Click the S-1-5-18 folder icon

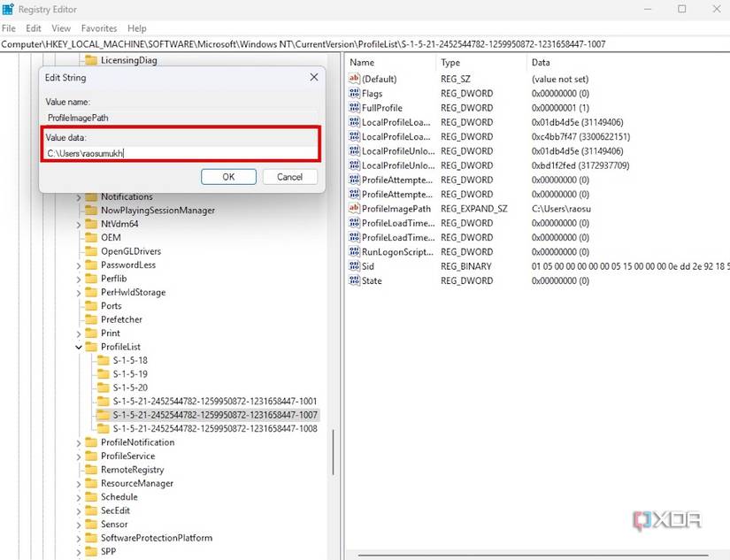[103, 360]
